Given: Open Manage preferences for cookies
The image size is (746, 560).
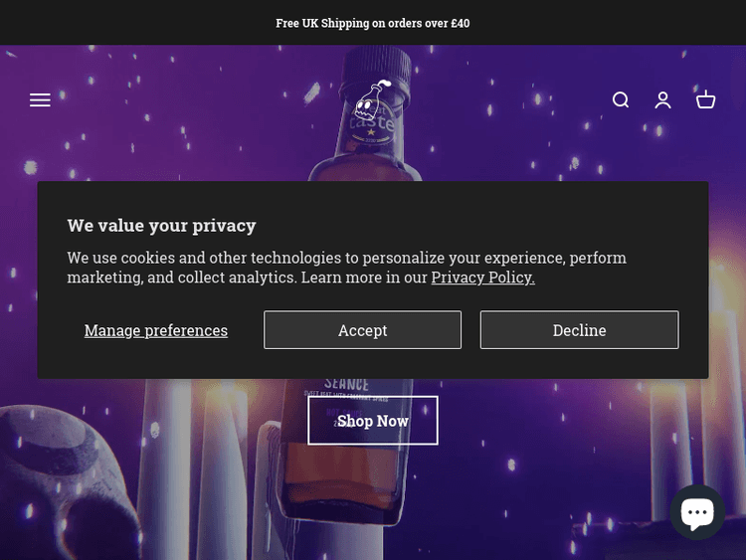Looking at the screenshot, I should pyautogui.click(x=156, y=330).
